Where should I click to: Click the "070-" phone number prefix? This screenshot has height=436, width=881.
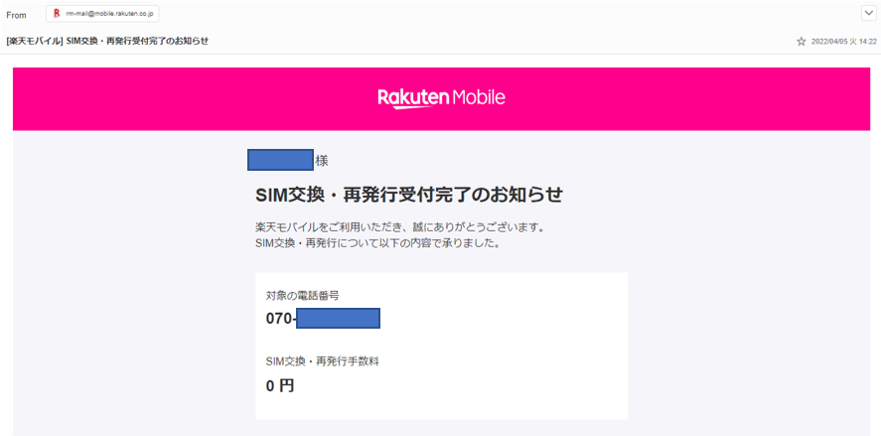pos(281,319)
